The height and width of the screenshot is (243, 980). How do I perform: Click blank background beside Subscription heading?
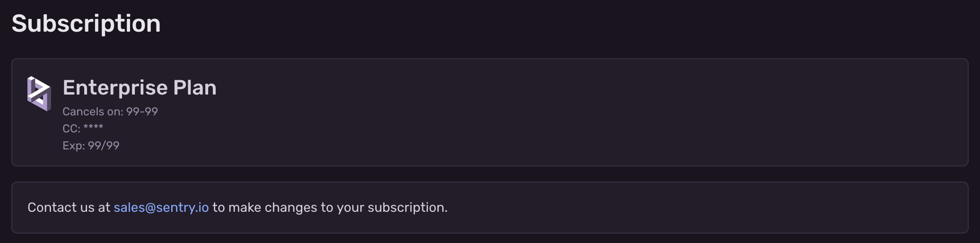(x=568, y=24)
